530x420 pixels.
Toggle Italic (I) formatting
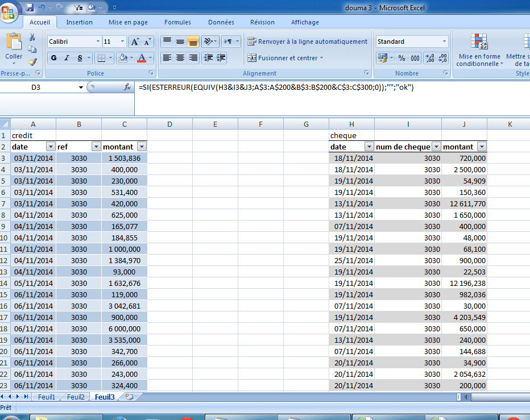[x=67, y=58]
